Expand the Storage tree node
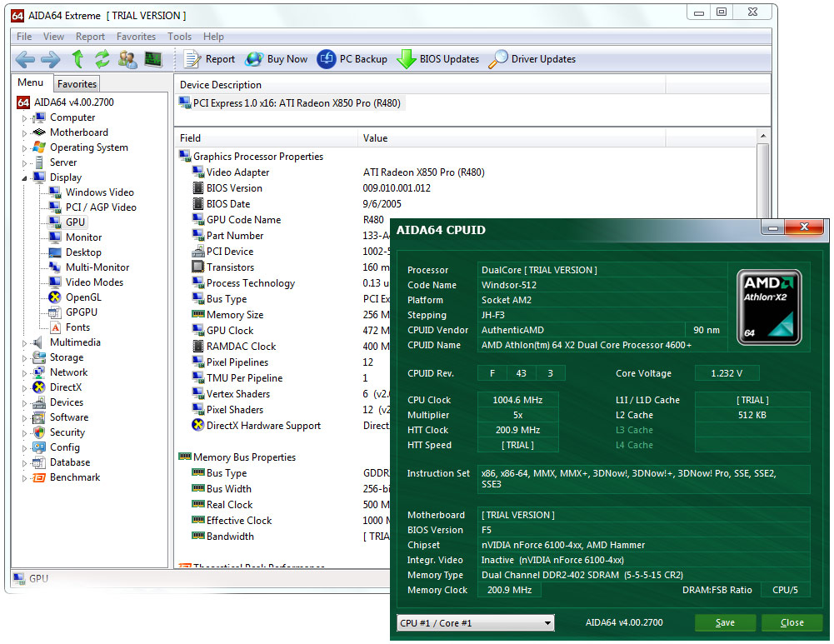Image resolution: width=834 pixels, height=644 pixels. tap(24, 358)
